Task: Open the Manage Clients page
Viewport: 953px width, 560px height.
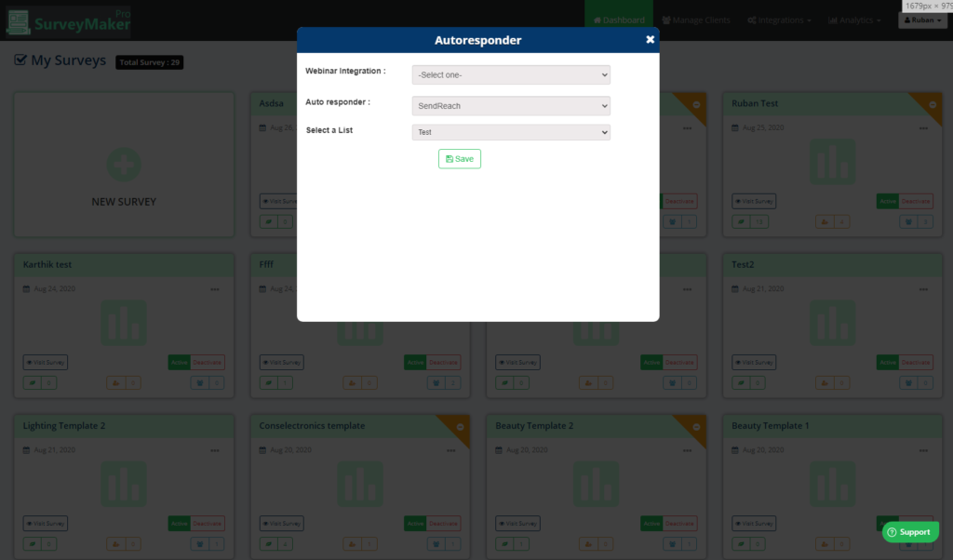Action: [696, 20]
